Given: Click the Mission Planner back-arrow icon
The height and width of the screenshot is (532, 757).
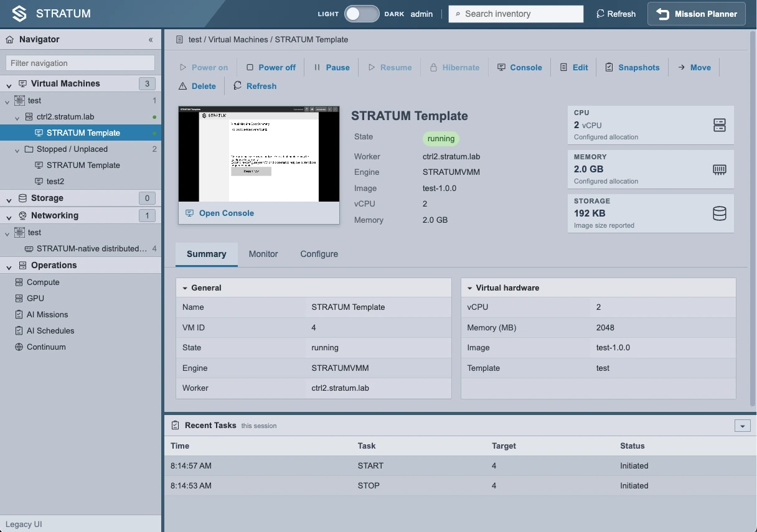Looking at the screenshot, I should pyautogui.click(x=663, y=14).
